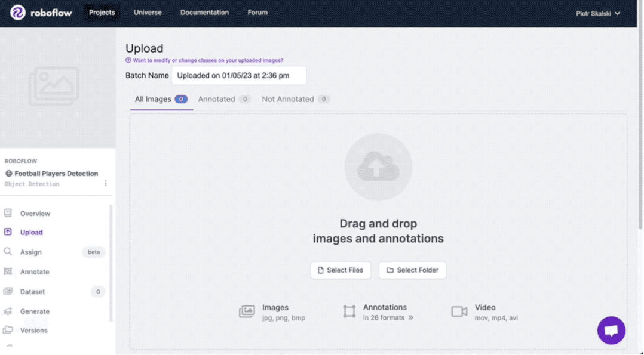Viewport: 644px width, 355px height.
Task: Click the Overview sidebar icon
Action: click(x=8, y=212)
